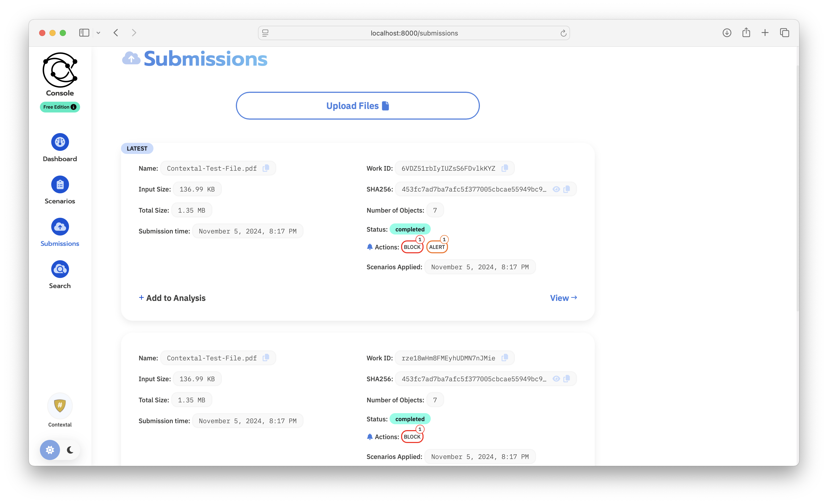Copy the first submission's SHA256 hash
Viewport: 828px width, 504px height.
[567, 189]
